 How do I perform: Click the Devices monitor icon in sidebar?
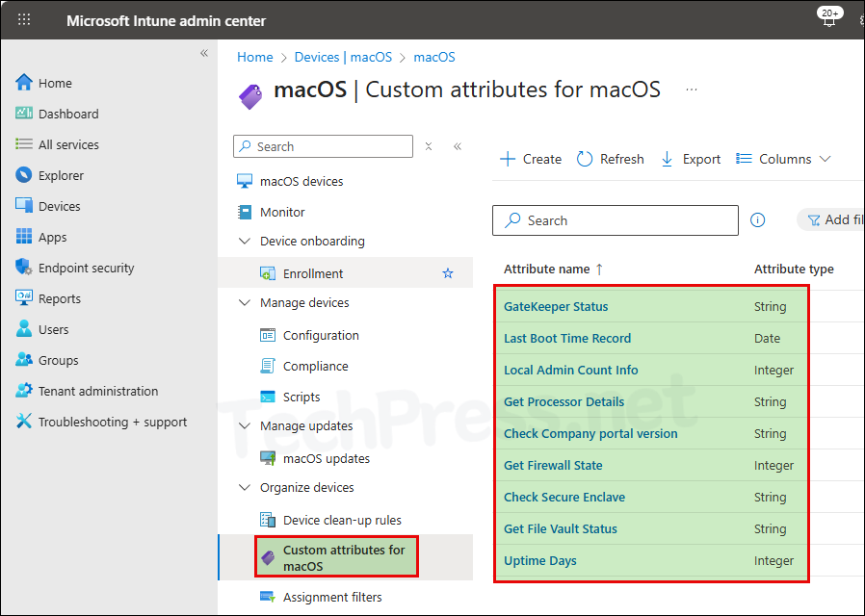pyautogui.click(x=24, y=206)
